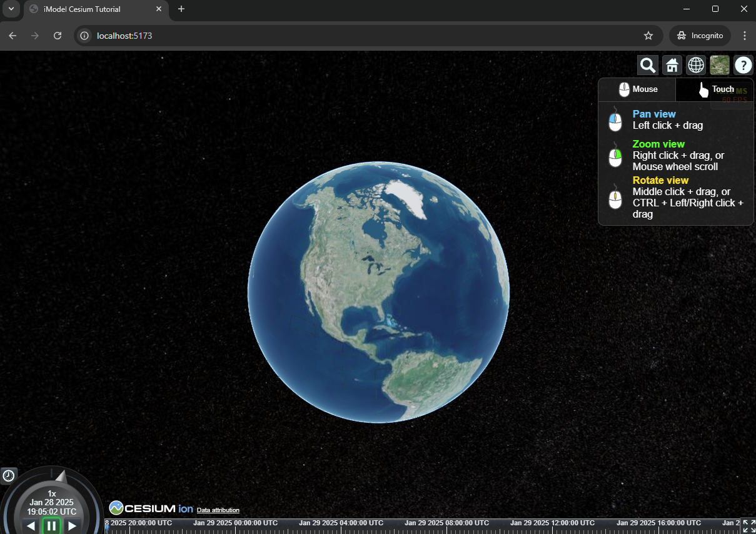Switch to the Touch instructions tab
756x534 pixels.
(x=715, y=89)
